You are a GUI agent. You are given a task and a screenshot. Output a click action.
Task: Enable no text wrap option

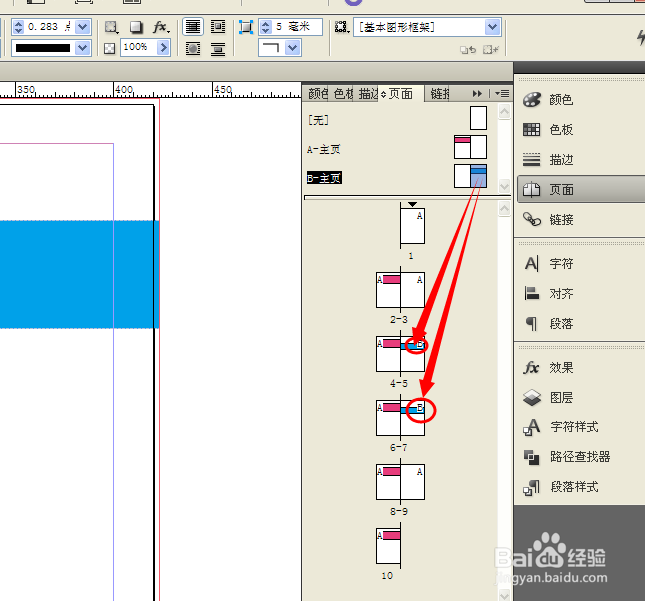[x=193, y=27]
